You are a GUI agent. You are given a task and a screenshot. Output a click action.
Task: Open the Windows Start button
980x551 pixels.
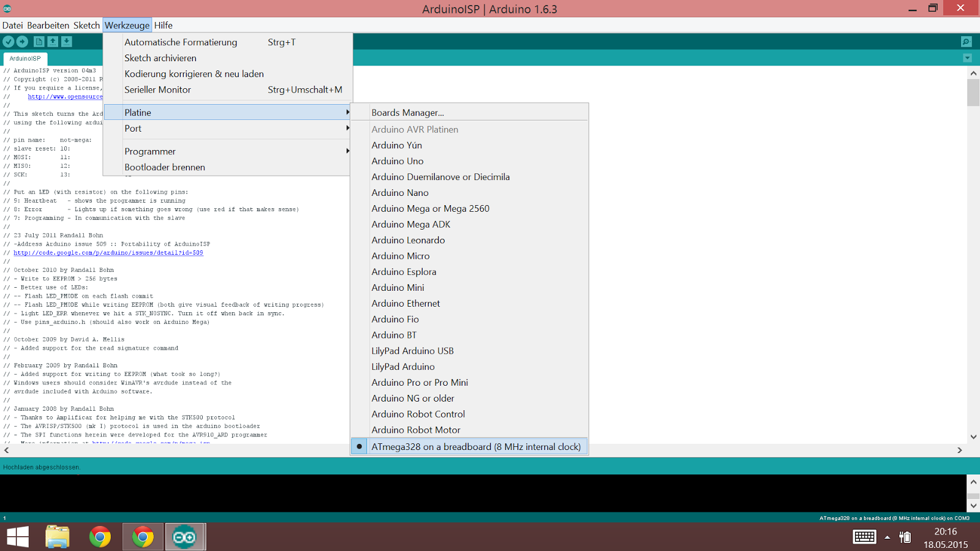[18, 537]
